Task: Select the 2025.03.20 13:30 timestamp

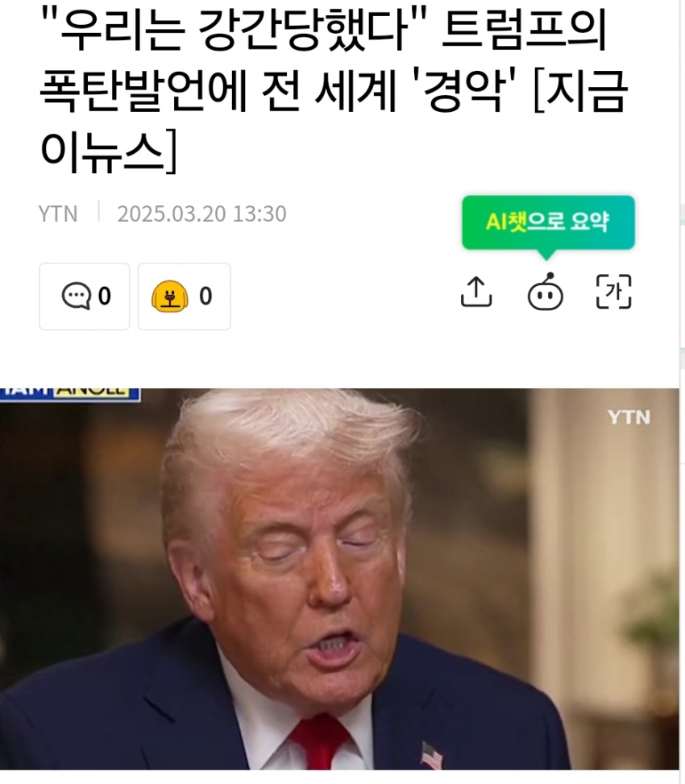Action: [x=202, y=214]
